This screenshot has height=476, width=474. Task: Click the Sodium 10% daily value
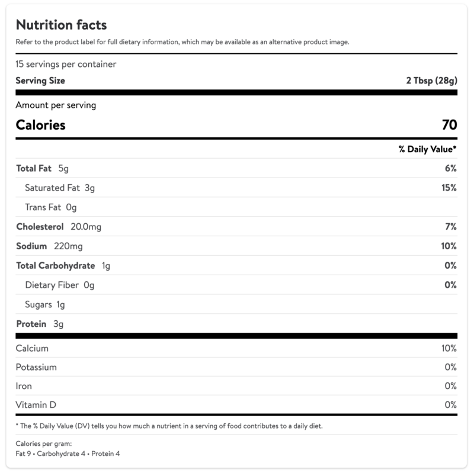(449, 246)
